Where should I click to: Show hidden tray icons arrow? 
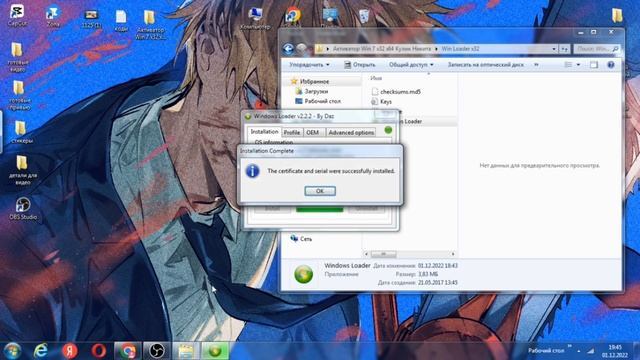coord(579,351)
